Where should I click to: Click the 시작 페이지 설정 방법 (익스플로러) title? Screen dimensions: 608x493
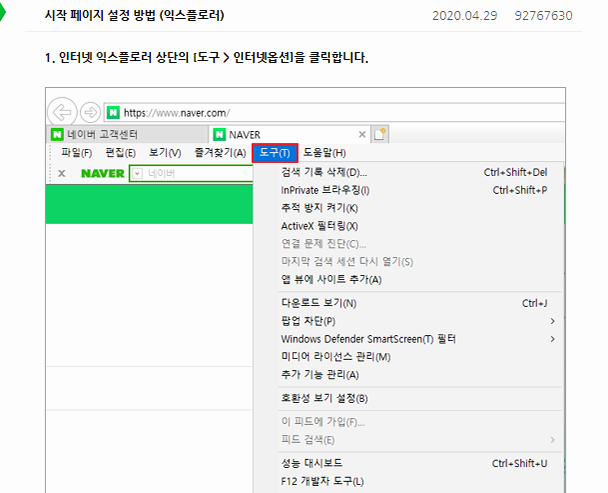[x=135, y=16]
